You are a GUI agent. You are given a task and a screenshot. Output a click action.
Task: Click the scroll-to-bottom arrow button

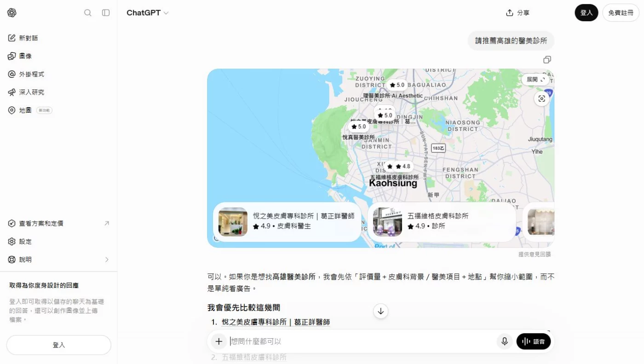(x=380, y=311)
